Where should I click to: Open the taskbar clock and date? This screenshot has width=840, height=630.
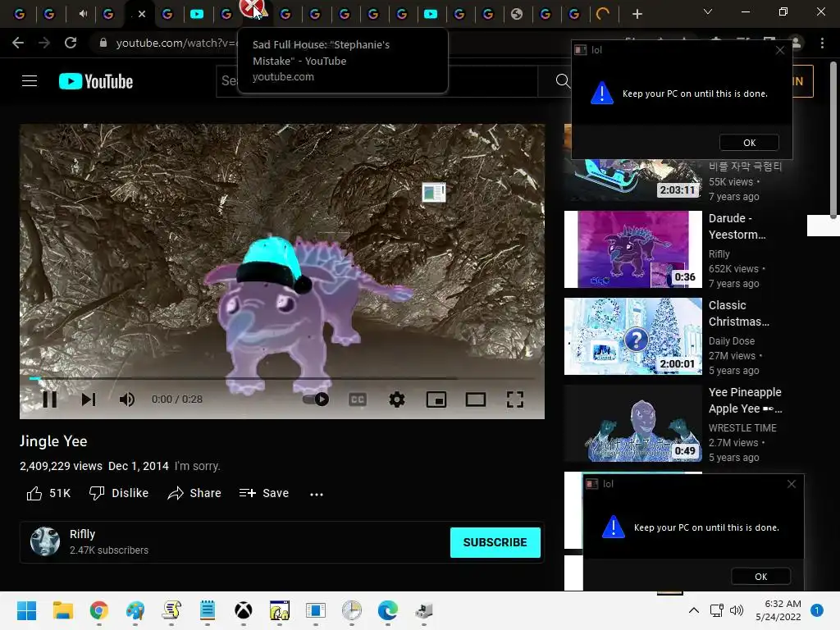[778, 610]
